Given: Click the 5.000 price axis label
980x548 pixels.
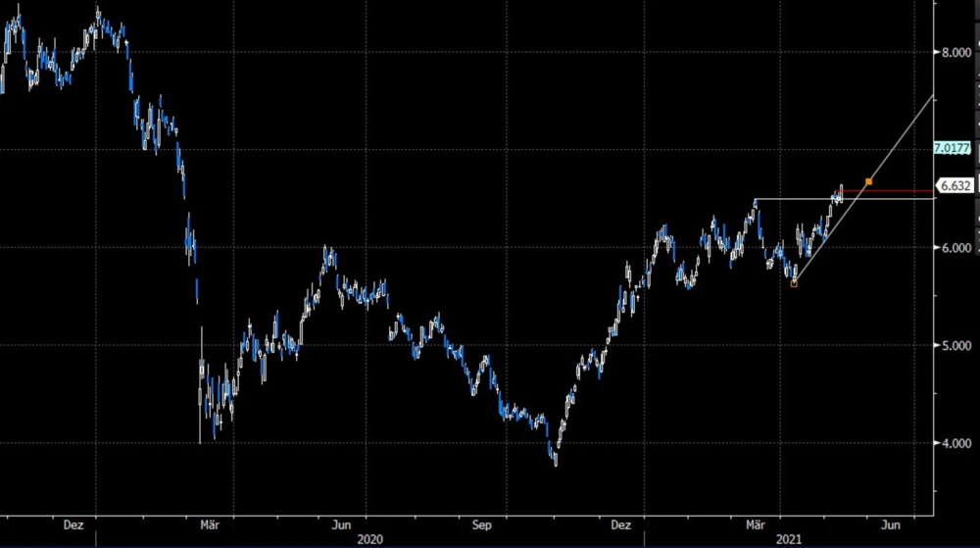Looking at the screenshot, I should pyautogui.click(x=956, y=345).
